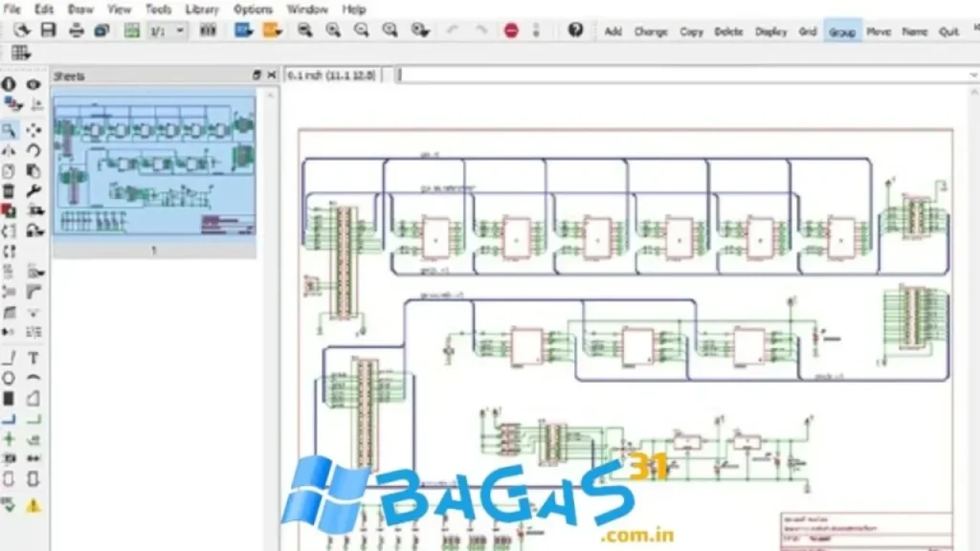
Task: Open the Options menu
Action: (x=253, y=10)
